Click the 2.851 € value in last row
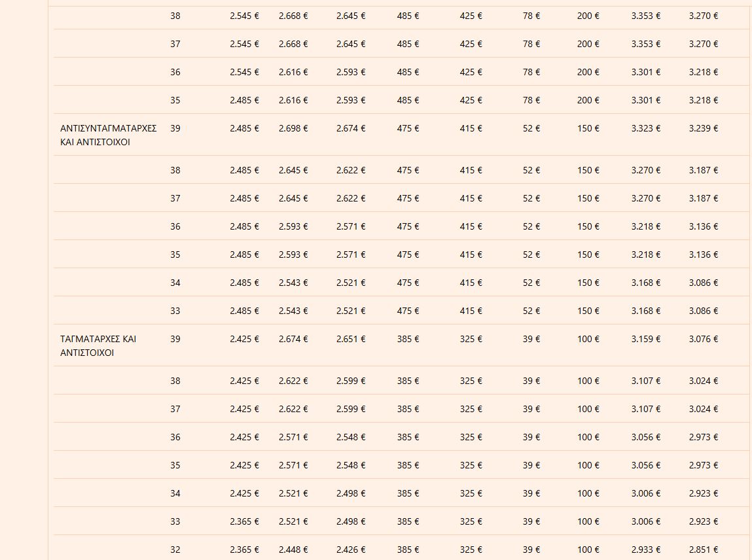 (x=703, y=550)
